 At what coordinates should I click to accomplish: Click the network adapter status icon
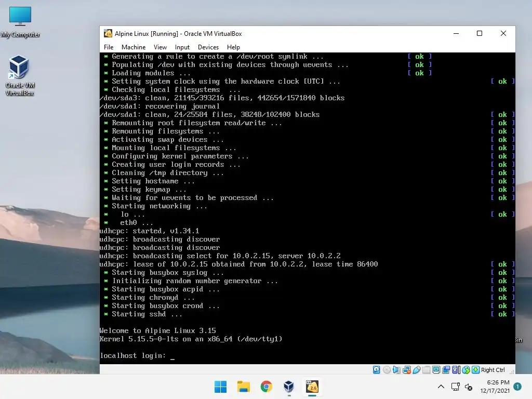click(407, 370)
